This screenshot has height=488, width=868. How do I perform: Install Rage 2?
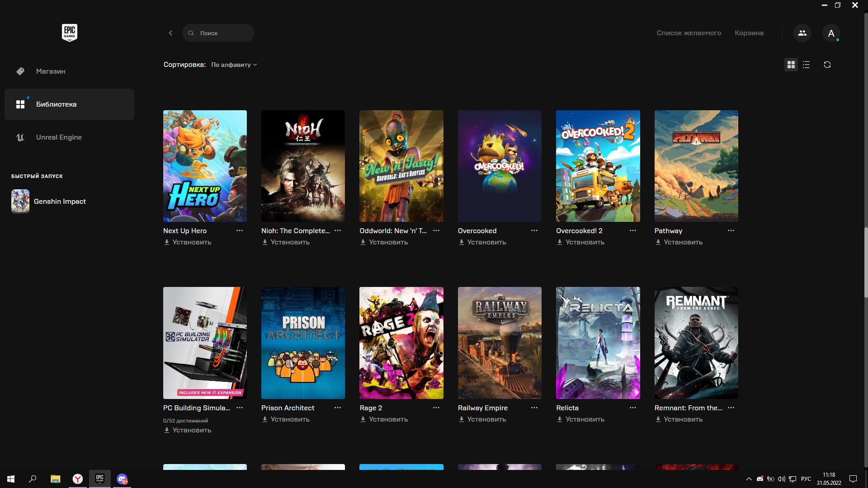[384, 419]
